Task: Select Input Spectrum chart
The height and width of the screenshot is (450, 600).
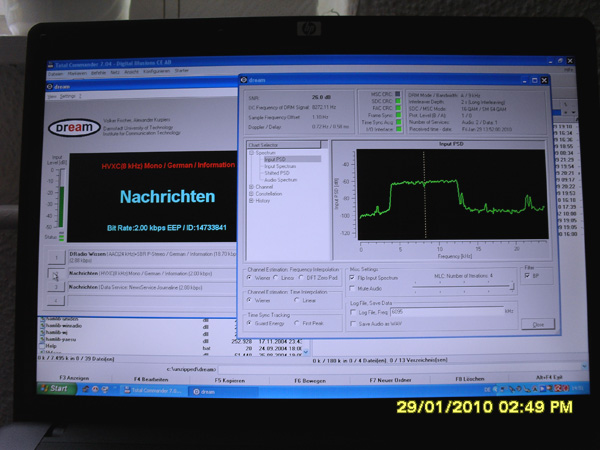Action: [280, 166]
